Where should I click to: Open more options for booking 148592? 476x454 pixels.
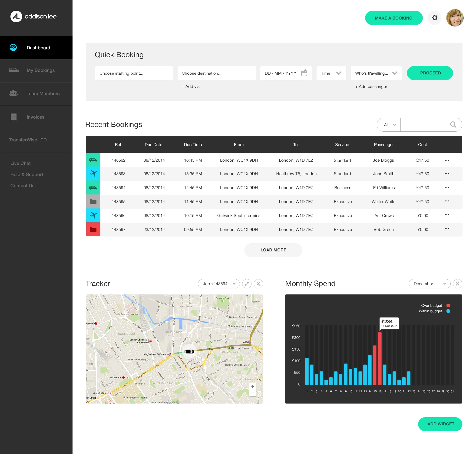[446, 160]
